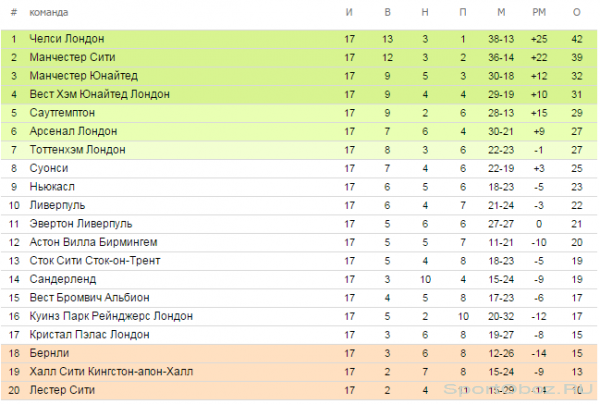Click the О points column header
Image resolution: width=600 pixels, height=404 pixels.
point(577,12)
